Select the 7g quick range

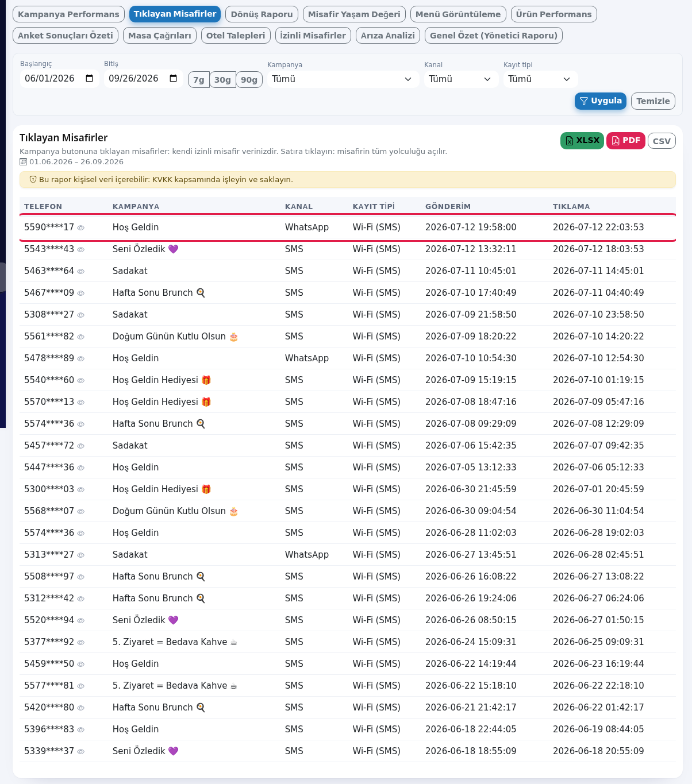coord(199,80)
